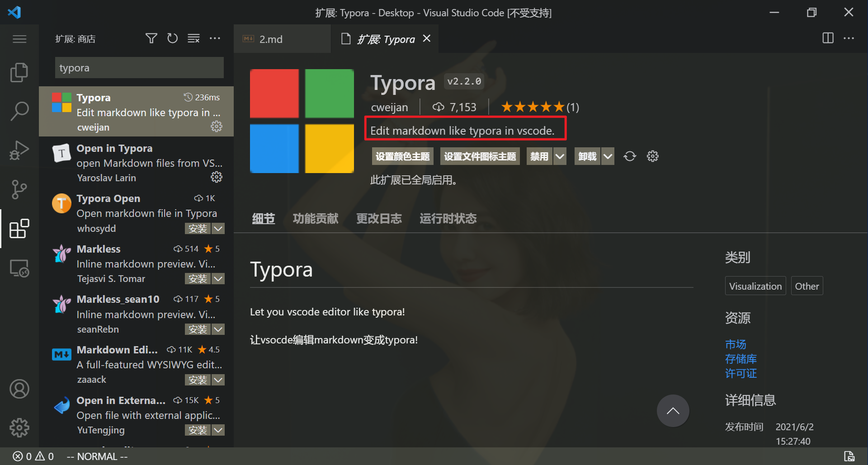This screenshot has height=465, width=868.
Task: Install the Markless_sean10 extension
Action: [198, 329]
